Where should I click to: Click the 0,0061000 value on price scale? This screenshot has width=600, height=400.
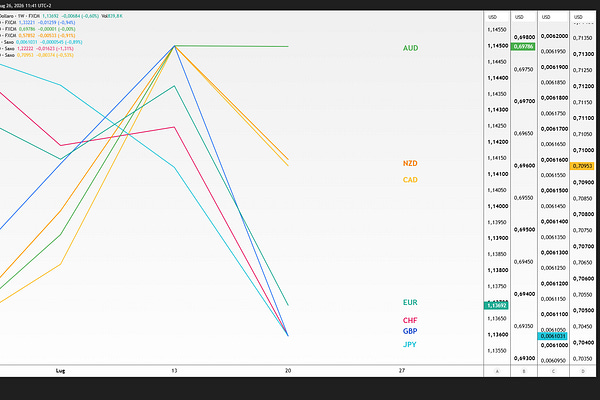point(554,345)
